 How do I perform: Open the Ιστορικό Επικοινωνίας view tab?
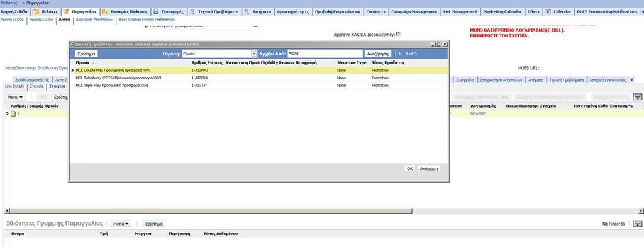pos(608,80)
